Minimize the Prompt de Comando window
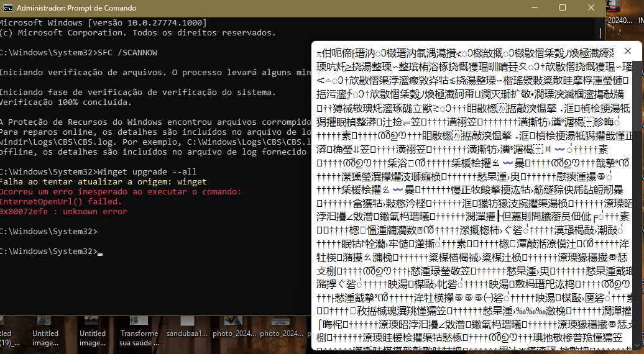Screen dimensions: 644x354 tap(535, 8)
